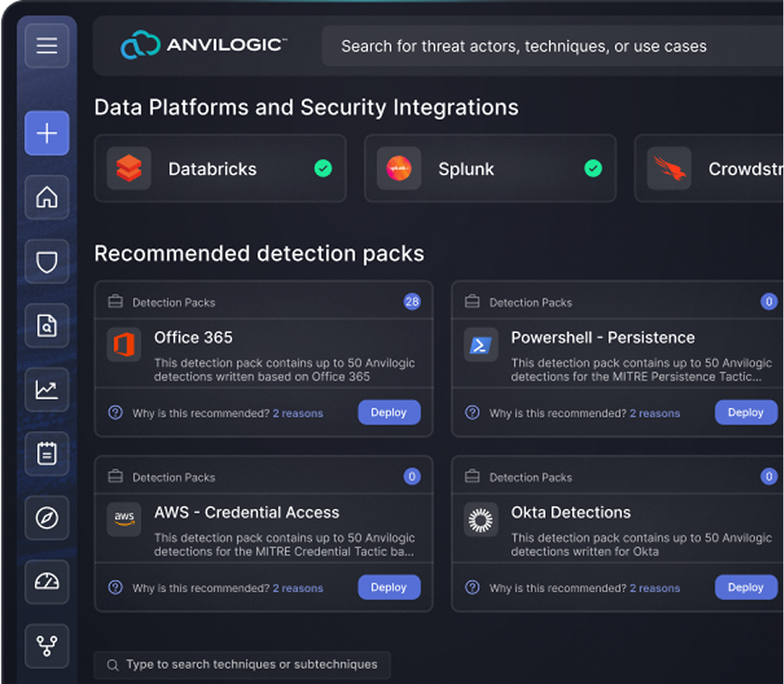This screenshot has height=684, width=784.
Task: Click the 0 count badge on AWS pack
Action: pyautogui.click(x=412, y=477)
